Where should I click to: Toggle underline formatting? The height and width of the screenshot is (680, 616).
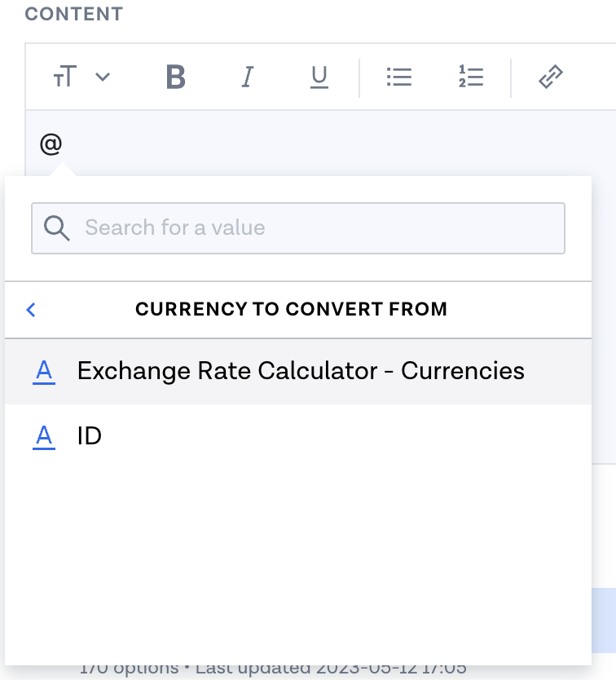pos(319,77)
